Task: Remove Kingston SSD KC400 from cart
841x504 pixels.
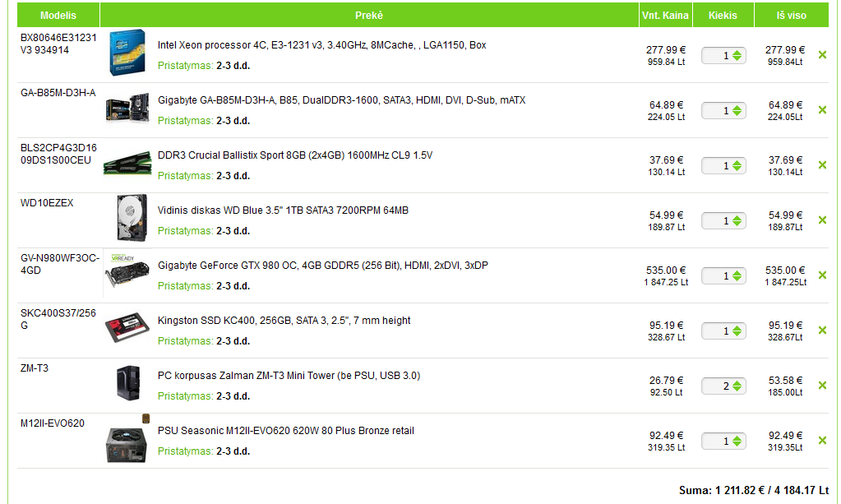Action: (822, 331)
